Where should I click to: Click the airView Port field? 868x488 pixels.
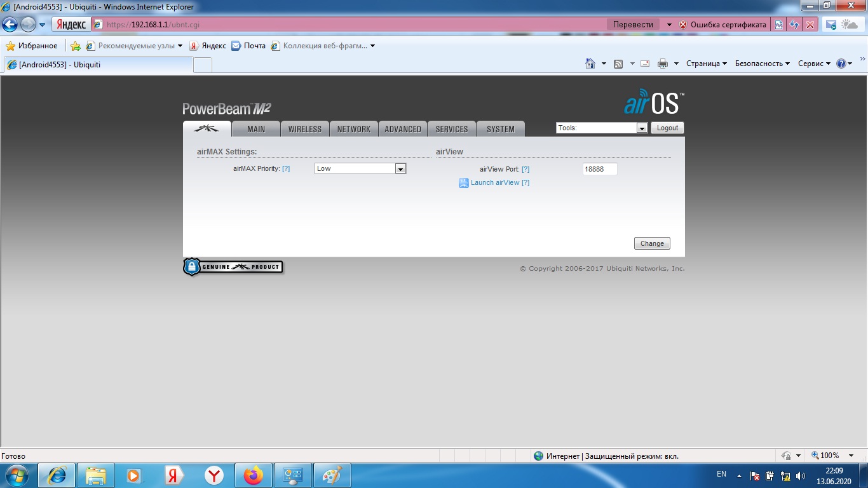600,169
